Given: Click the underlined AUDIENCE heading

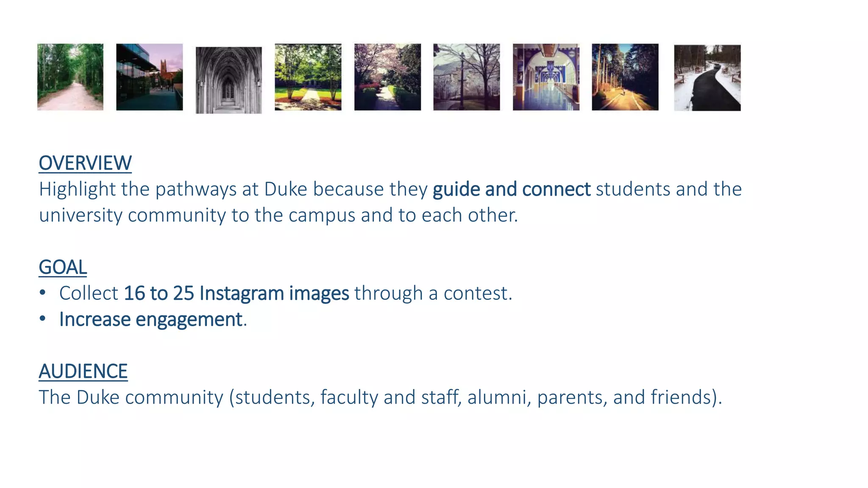Looking at the screenshot, I should [x=83, y=372].
